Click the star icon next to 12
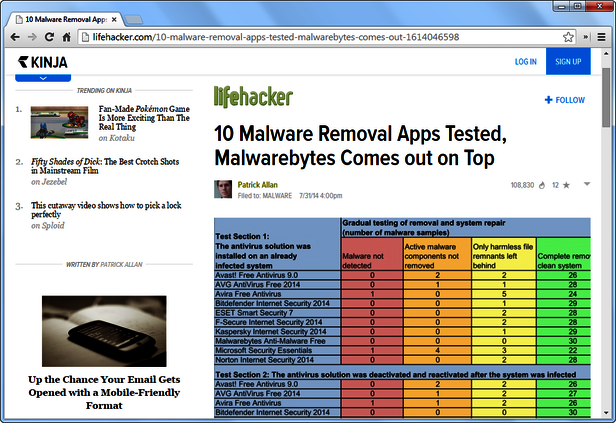 click(566, 185)
